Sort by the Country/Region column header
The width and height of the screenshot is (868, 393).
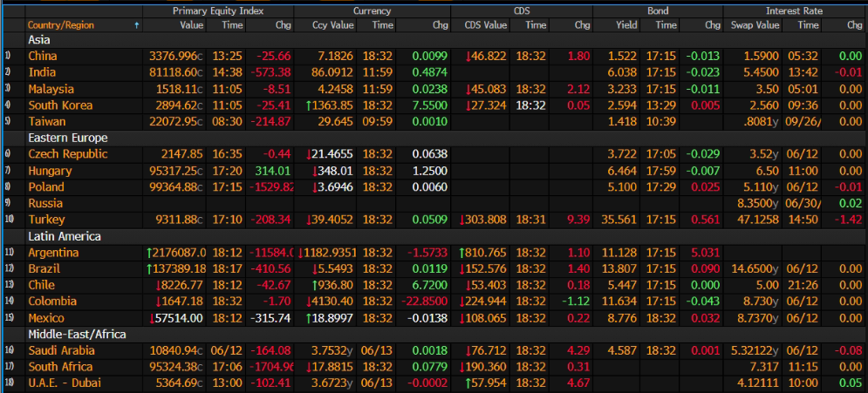[x=61, y=25]
